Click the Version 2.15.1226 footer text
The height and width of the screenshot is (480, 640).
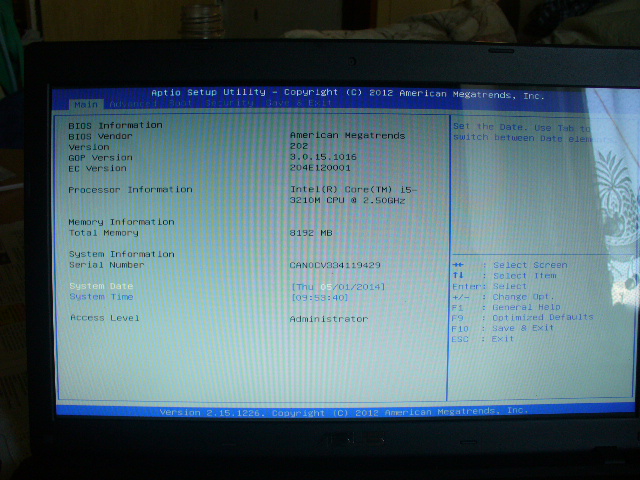coord(344,412)
